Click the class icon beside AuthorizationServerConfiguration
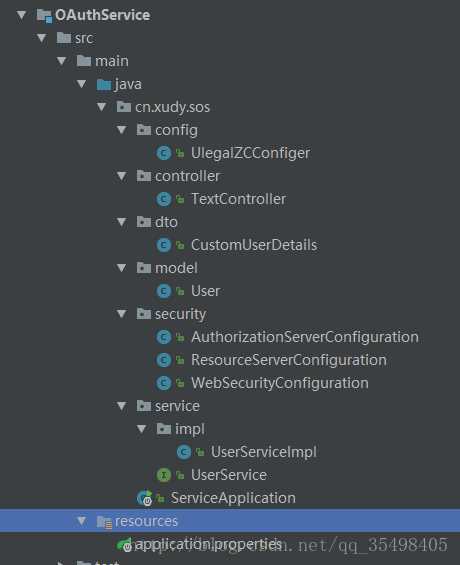Viewport: 460px width, 565px height. pos(164,337)
